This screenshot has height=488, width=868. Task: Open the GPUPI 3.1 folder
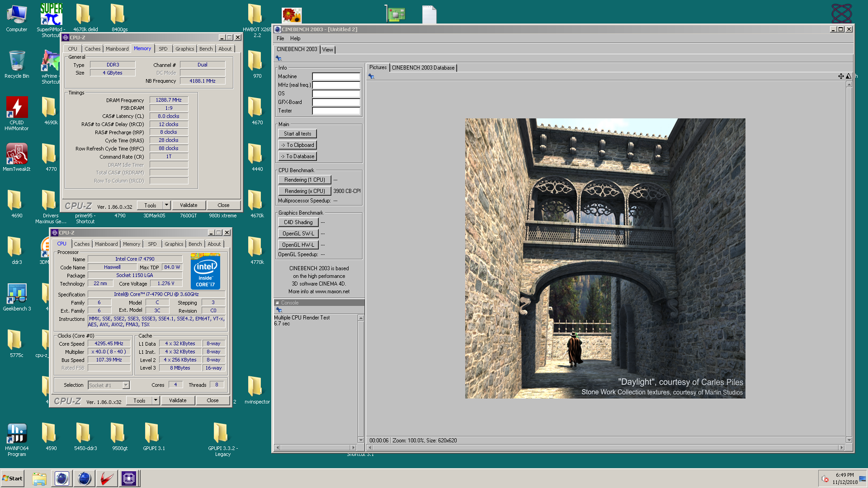click(154, 436)
